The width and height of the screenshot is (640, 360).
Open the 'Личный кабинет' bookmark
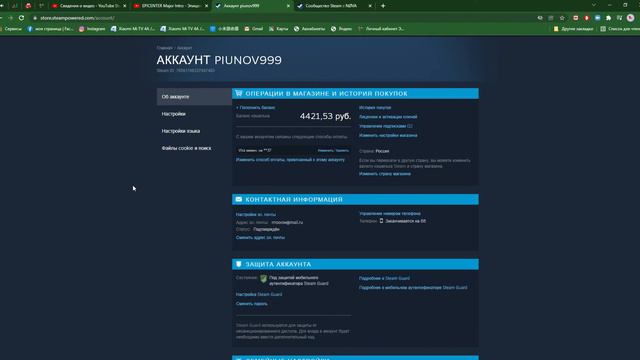point(381,29)
